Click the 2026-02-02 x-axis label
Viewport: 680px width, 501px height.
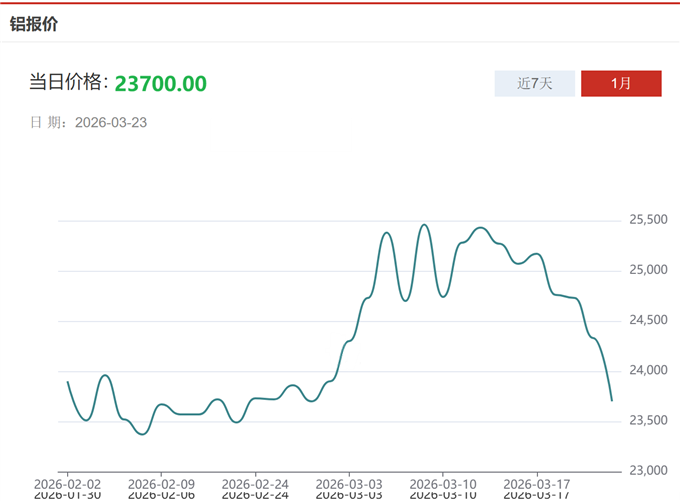pos(66,481)
